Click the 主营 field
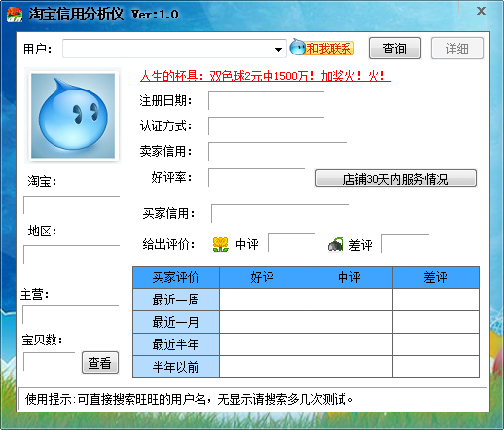 point(70,314)
